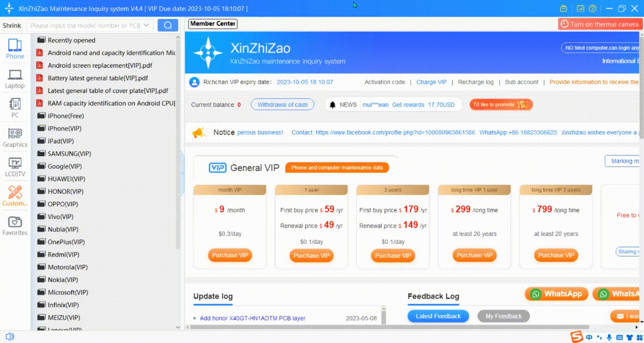Click the news bell icon

pyautogui.click(x=332, y=105)
